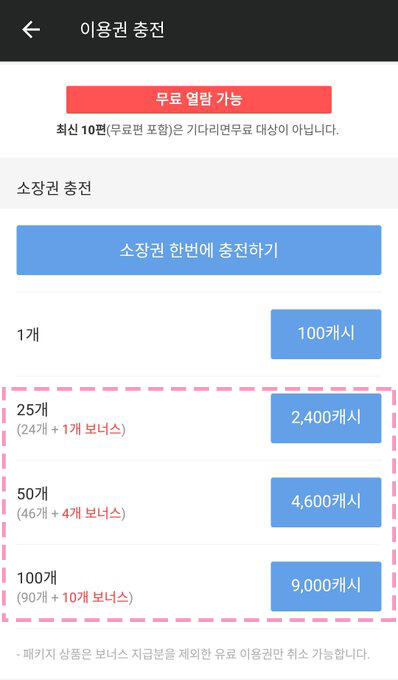Select the 패키지 상품 cancellation note
Screen dimensions: 398x680
(x=193, y=654)
